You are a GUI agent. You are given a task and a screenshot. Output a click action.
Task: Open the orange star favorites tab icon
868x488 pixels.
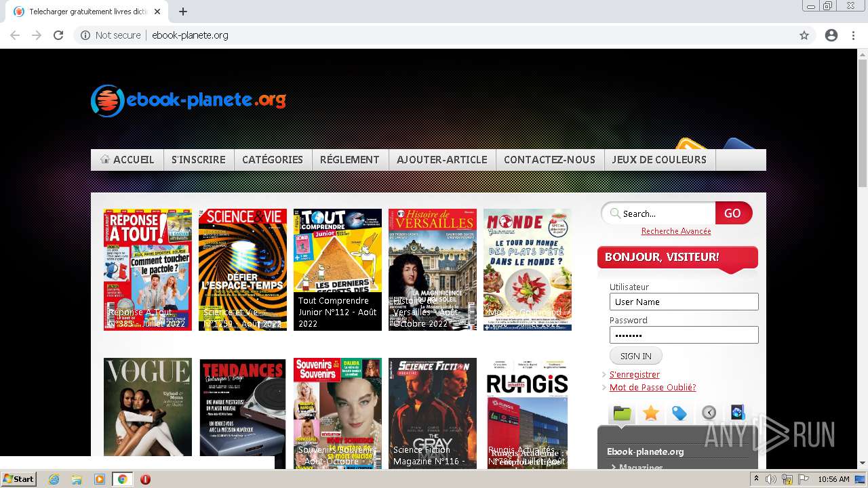651,413
